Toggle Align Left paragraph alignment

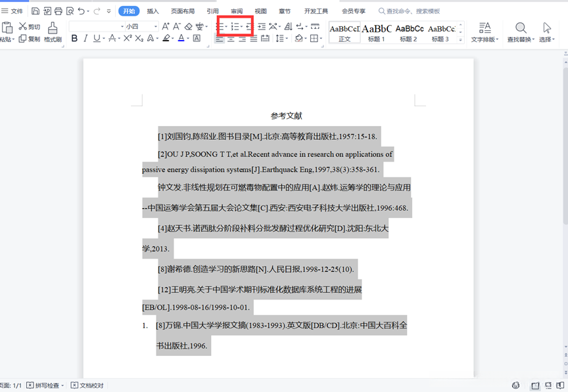219,38
